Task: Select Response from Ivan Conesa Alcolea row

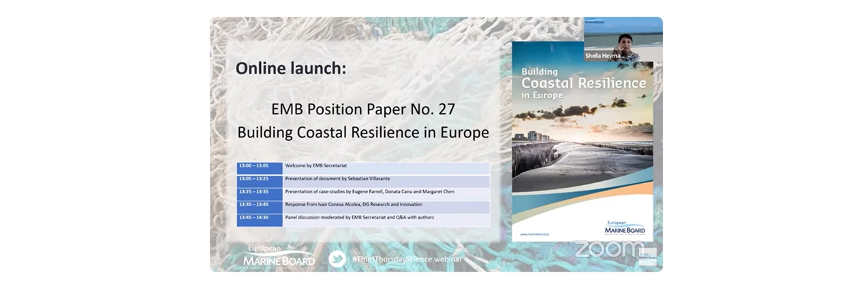Action: pyautogui.click(x=386, y=207)
